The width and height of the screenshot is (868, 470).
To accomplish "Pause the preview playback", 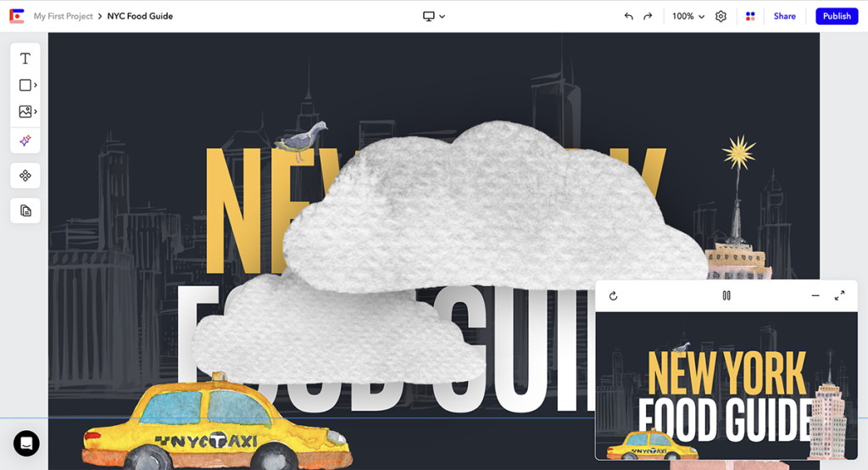I will point(726,295).
